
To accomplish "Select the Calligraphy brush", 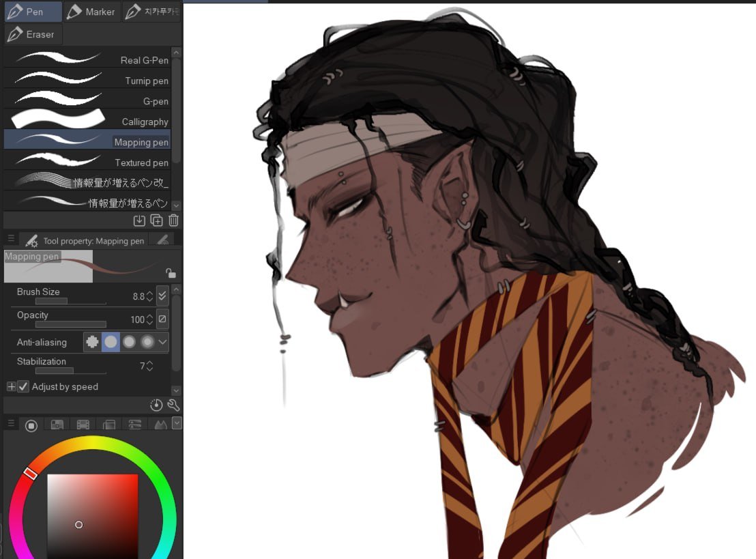I will click(87, 120).
